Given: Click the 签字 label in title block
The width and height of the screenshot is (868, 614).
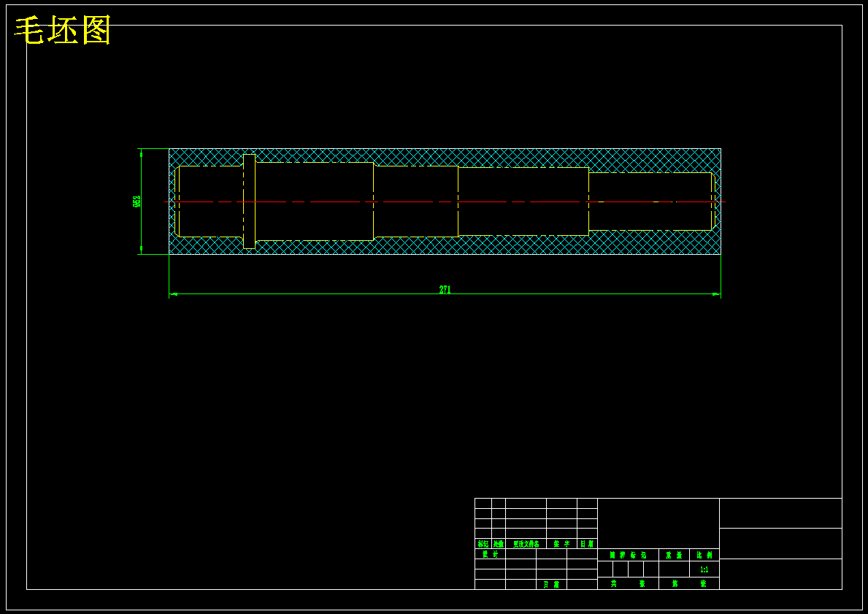Looking at the screenshot, I should coord(561,544).
